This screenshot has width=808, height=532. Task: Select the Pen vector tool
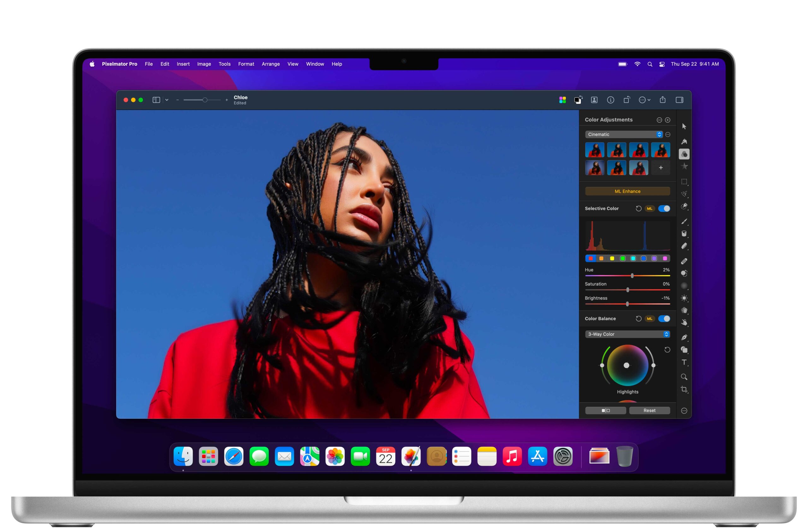(x=684, y=337)
